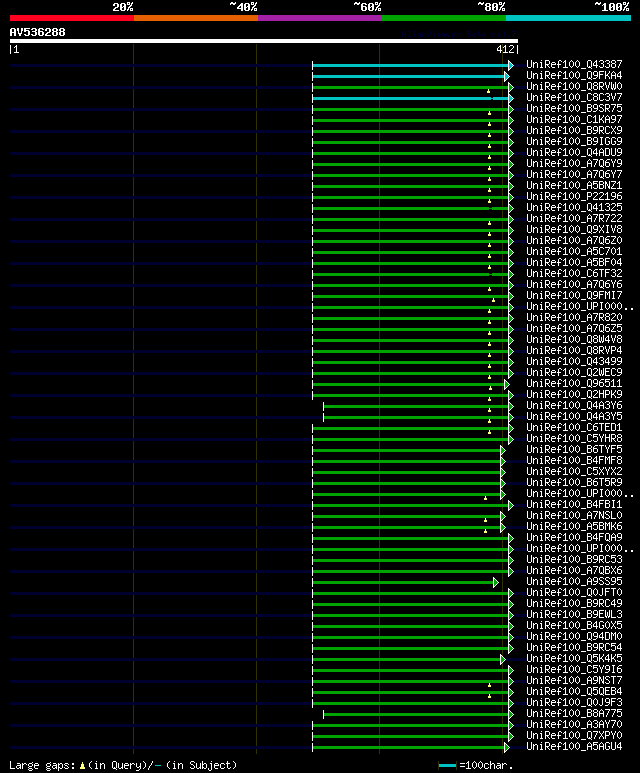Open hit UniRef100_Q8RVW0
This screenshot has height=773, width=640.
(x=574, y=86)
